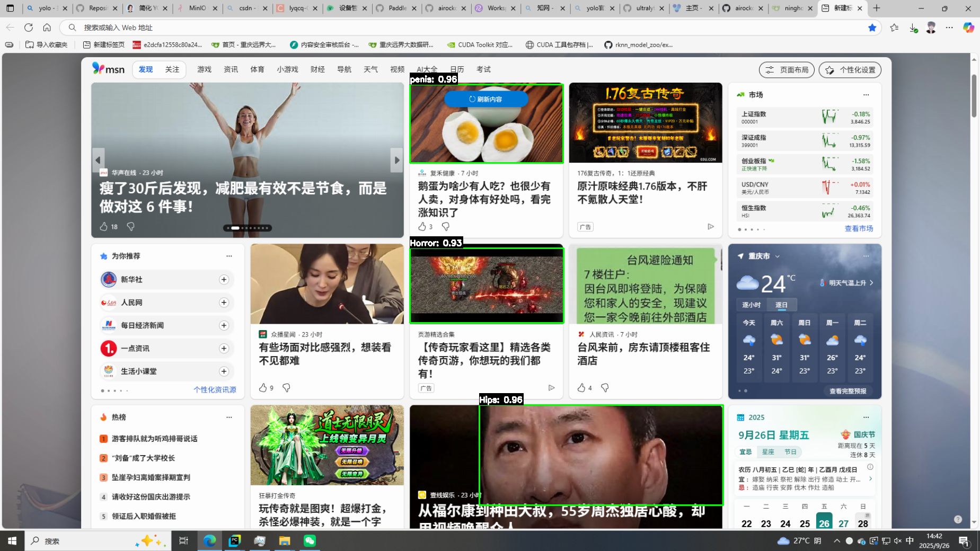
Task: Open WeChat from the taskbar
Action: coord(310,540)
